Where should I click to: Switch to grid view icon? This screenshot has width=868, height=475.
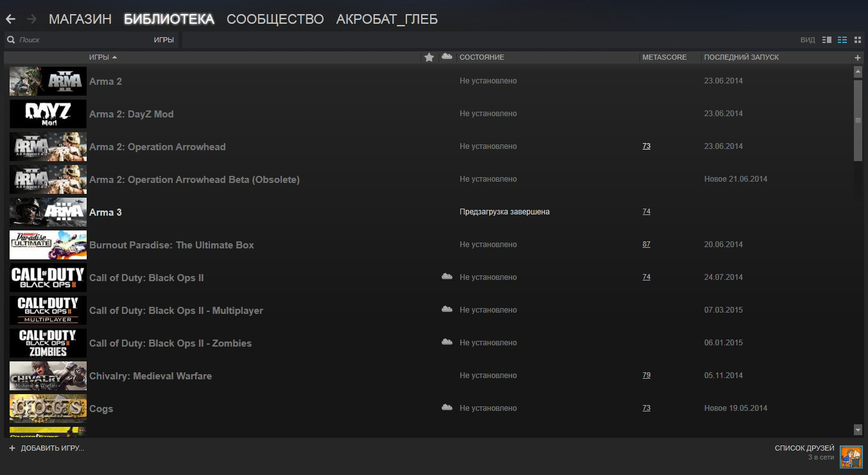(858, 40)
